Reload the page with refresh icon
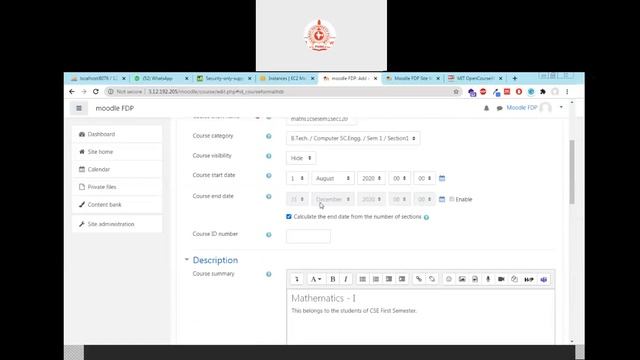640x360 pixels. 96,92
